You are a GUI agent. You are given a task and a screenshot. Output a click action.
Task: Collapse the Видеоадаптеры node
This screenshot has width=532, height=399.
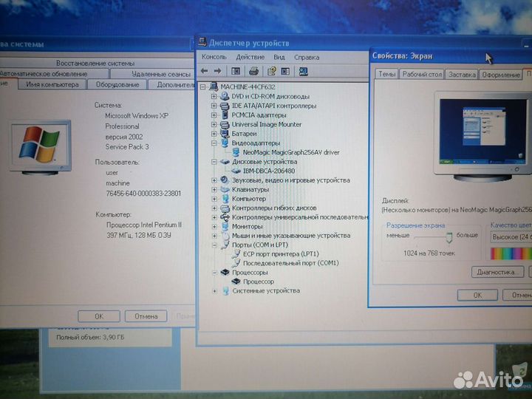pyautogui.click(x=214, y=143)
